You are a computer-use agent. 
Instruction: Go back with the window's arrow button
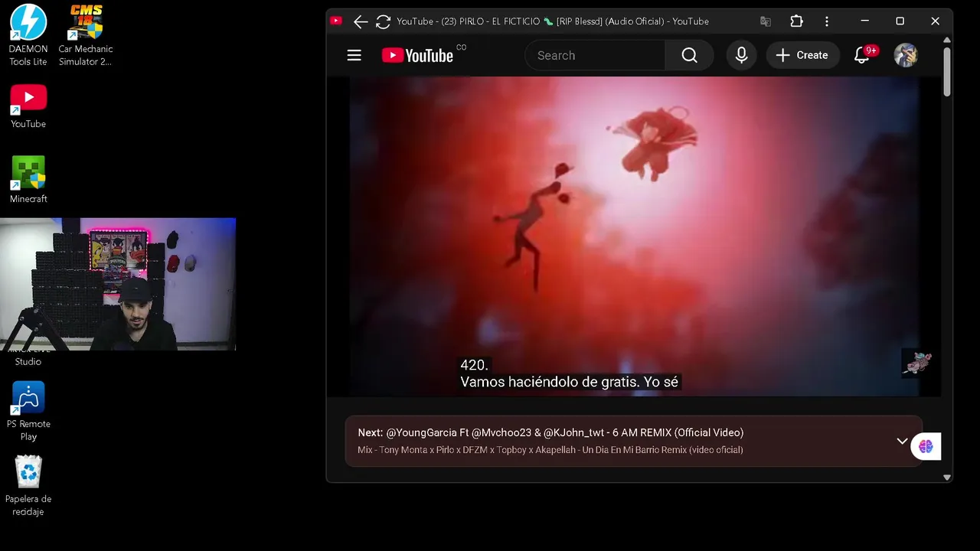pos(361,21)
